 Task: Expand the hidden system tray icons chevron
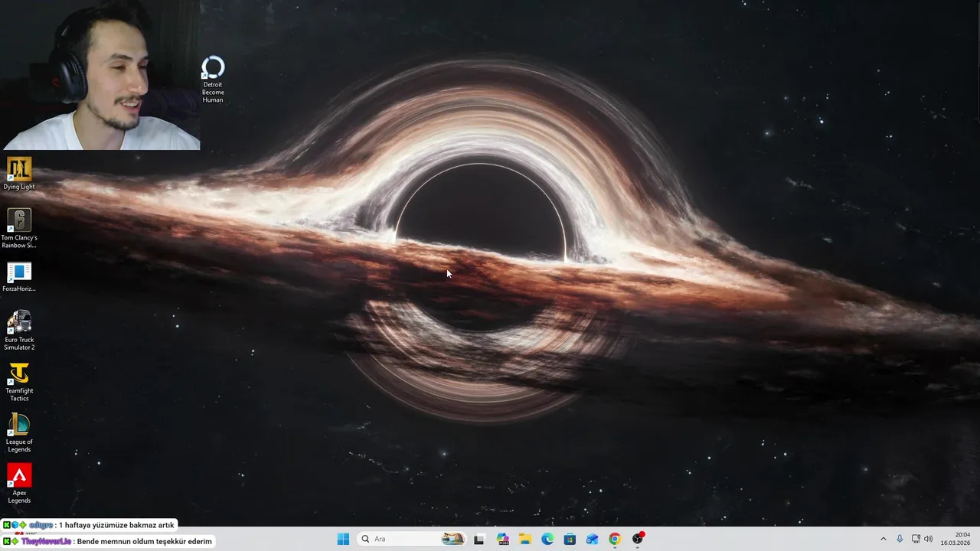(884, 539)
